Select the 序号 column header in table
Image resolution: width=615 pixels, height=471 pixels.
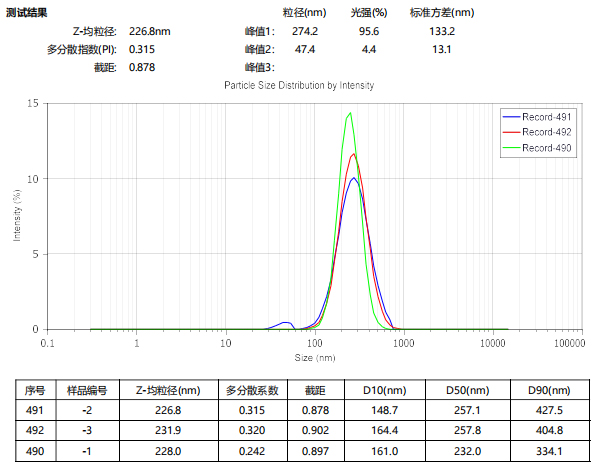click(36, 391)
